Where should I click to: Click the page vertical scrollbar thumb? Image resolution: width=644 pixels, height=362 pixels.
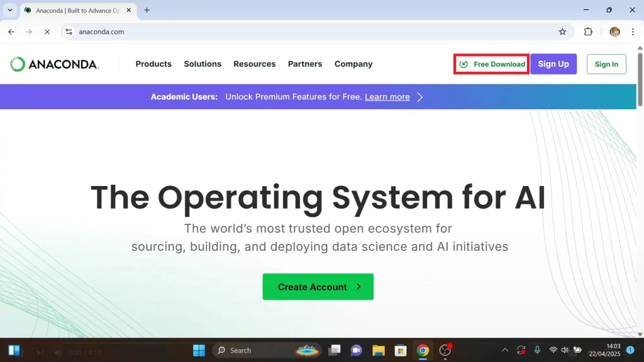click(x=640, y=79)
